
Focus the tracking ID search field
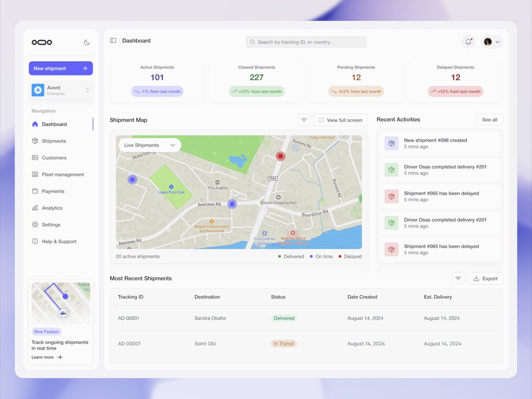(306, 42)
